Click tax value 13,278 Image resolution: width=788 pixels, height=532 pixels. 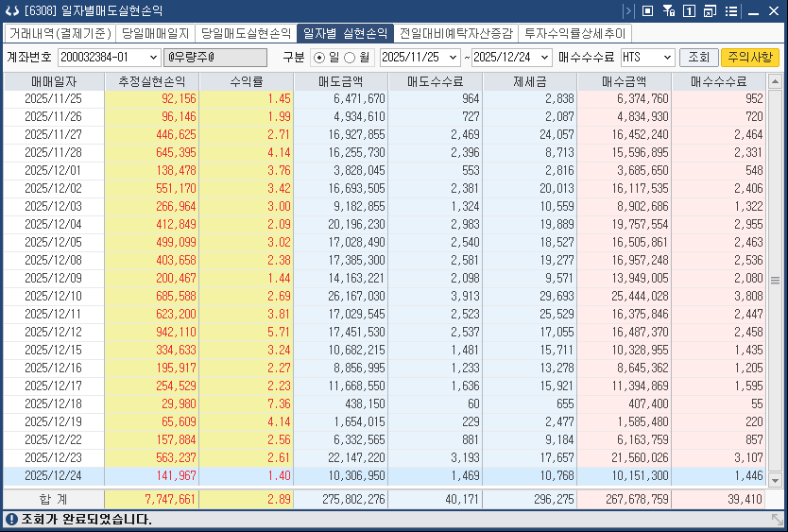tap(557, 369)
